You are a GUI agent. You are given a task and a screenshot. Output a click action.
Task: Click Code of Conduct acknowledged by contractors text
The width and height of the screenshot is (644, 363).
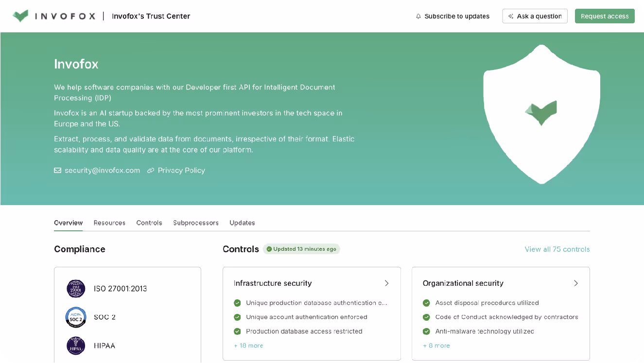(507, 317)
